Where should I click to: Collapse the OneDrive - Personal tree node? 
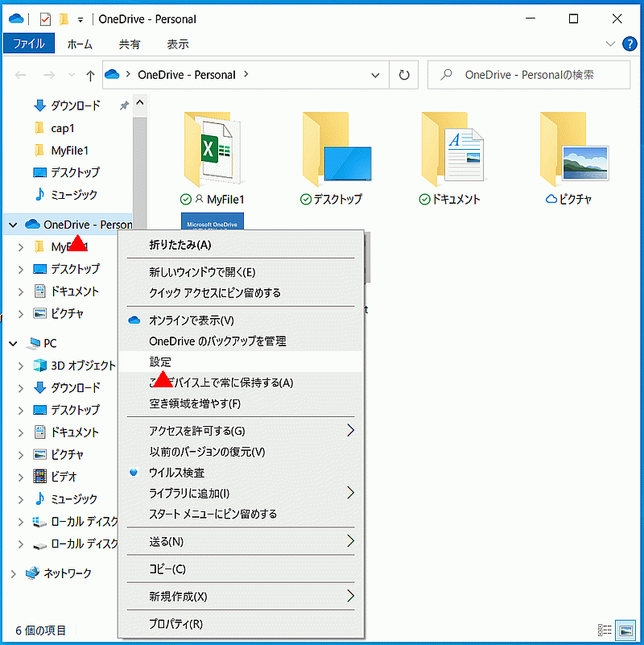click(x=13, y=225)
